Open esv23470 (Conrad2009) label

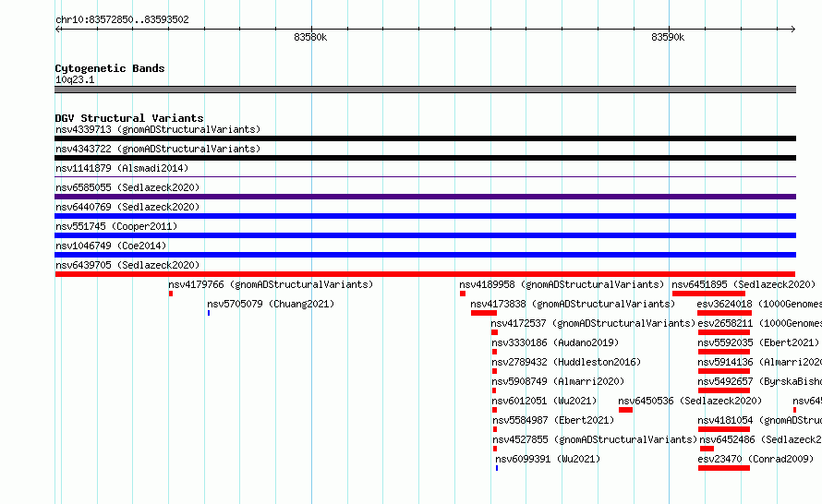(x=756, y=459)
